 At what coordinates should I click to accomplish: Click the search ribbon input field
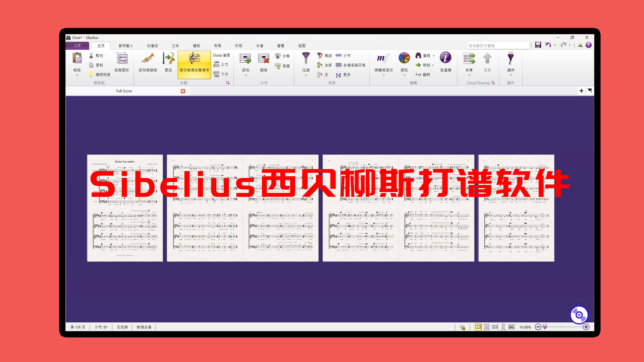click(x=498, y=46)
